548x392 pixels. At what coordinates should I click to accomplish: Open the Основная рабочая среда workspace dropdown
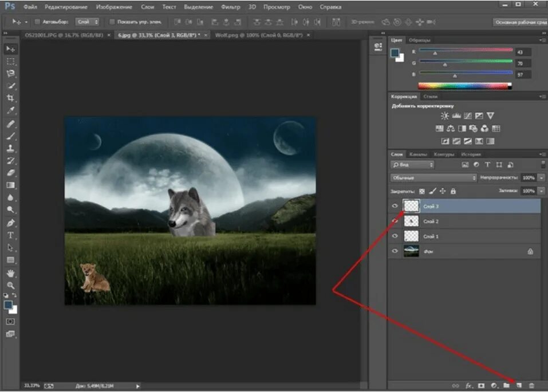coord(521,22)
